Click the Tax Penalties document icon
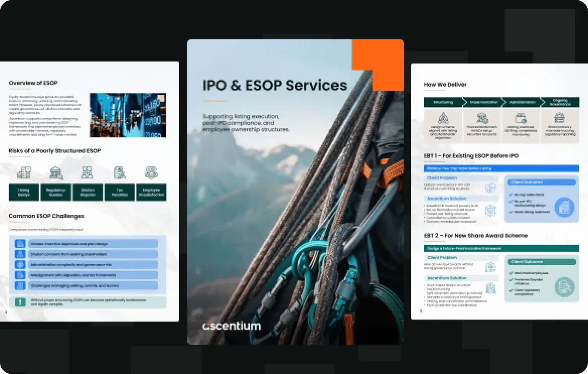Viewport: 588px width, 374px height. click(119, 173)
